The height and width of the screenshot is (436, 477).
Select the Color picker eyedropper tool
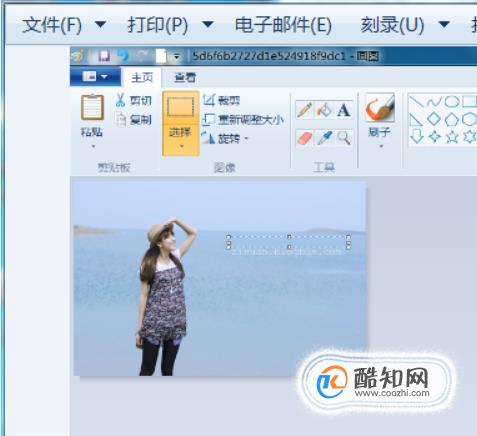point(324,138)
